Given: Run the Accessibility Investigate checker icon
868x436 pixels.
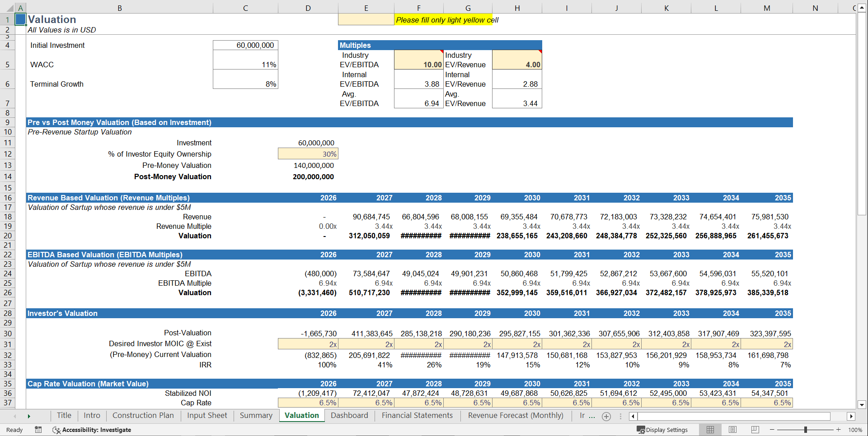Looking at the screenshot, I should click(56, 430).
